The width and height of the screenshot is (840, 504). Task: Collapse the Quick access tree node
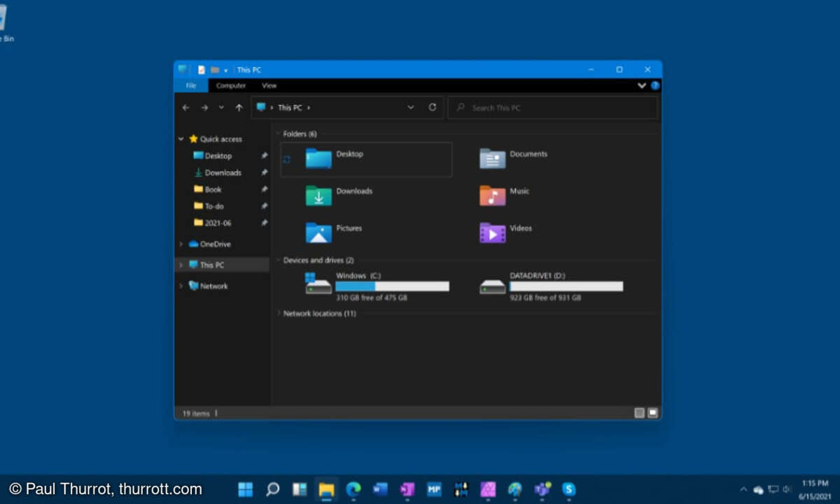click(181, 139)
